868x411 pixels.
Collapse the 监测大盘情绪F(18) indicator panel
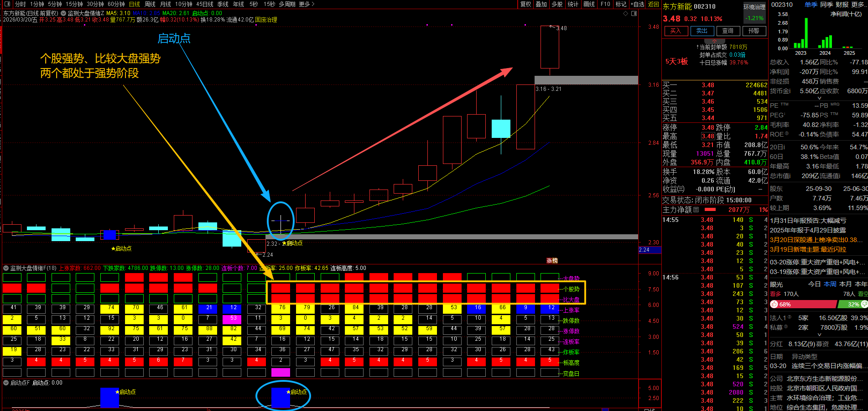point(6,268)
